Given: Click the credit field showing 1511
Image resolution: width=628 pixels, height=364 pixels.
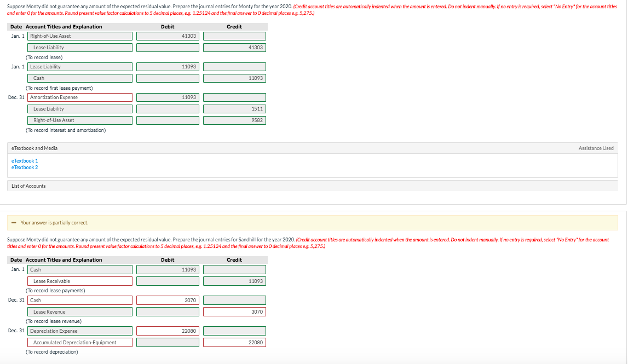Looking at the screenshot, I should (x=234, y=109).
